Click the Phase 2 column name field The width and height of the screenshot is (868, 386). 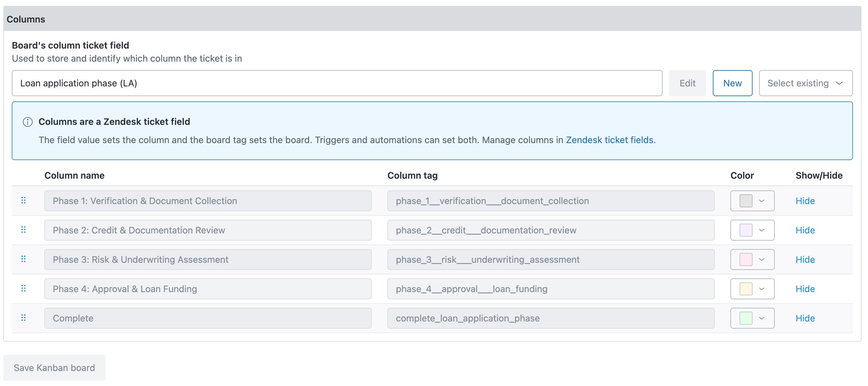click(208, 230)
